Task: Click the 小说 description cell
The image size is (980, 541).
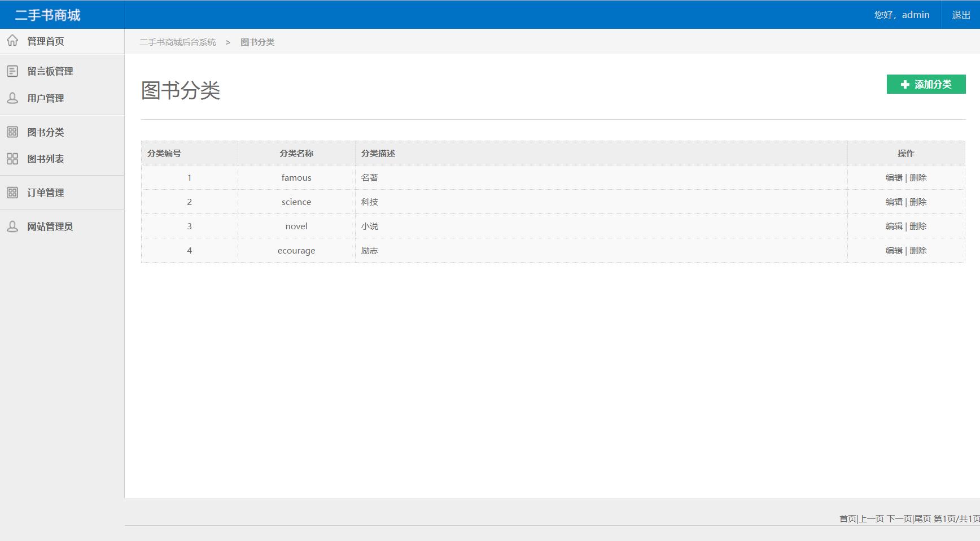Action: tap(601, 226)
